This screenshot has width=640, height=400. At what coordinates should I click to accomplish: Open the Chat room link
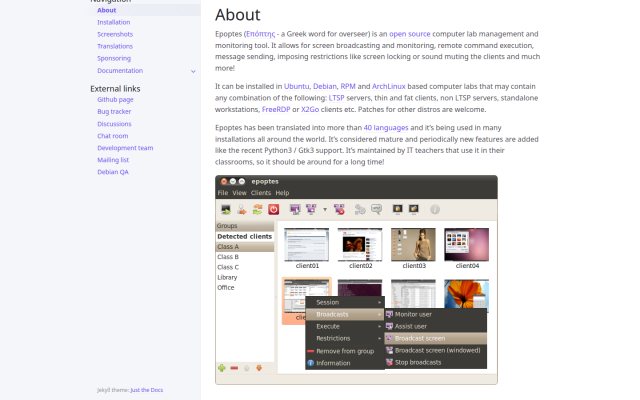click(x=113, y=136)
